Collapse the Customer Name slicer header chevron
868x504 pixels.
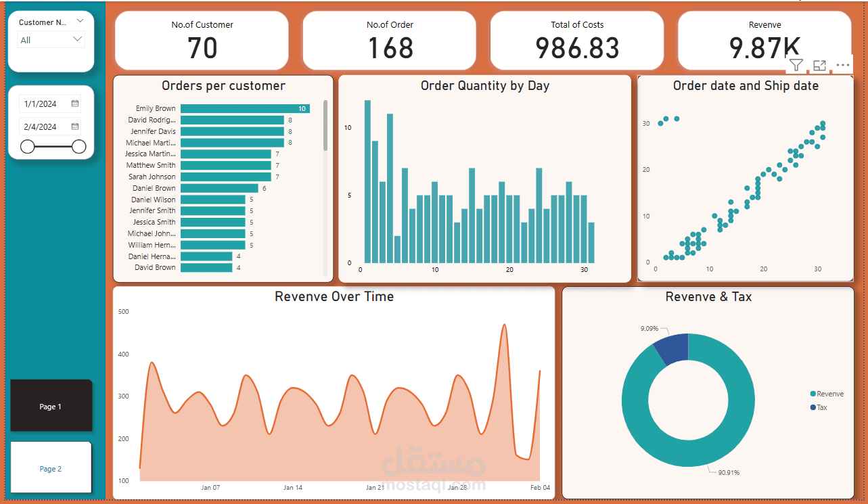click(x=81, y=21)
